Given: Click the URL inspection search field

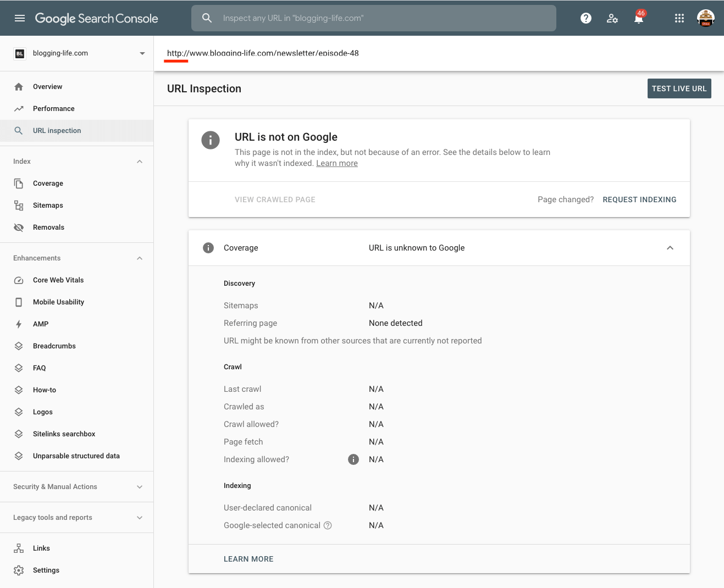Looking at the screenshot, I should click(373, 18).
